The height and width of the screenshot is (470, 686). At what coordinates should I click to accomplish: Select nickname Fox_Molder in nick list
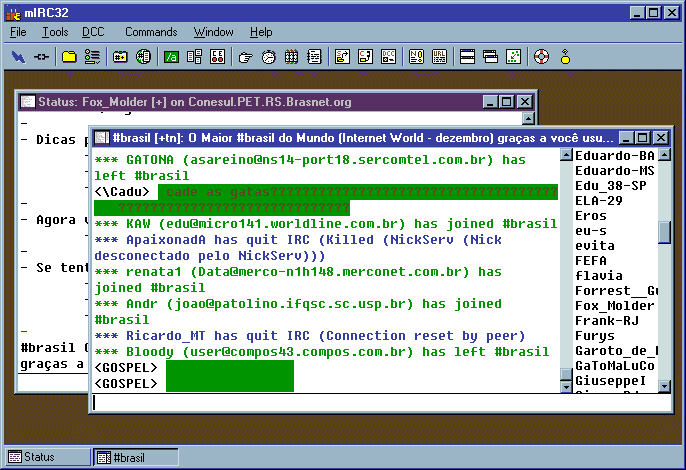pyautogui.click(x=615, y=305)
